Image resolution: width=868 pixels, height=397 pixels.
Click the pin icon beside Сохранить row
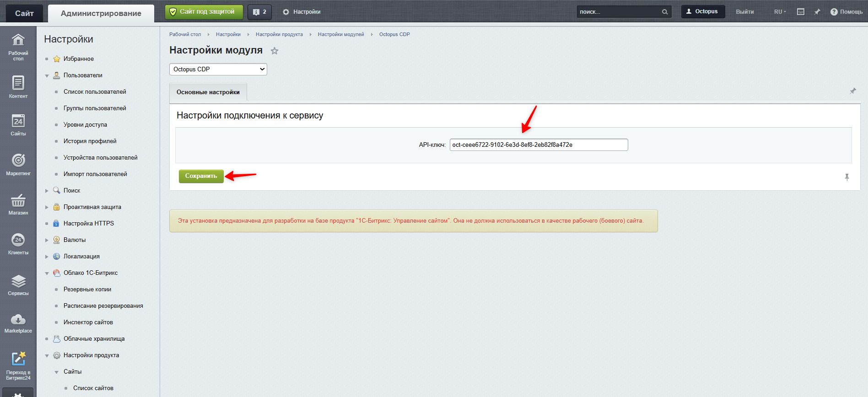click(847, 177)
